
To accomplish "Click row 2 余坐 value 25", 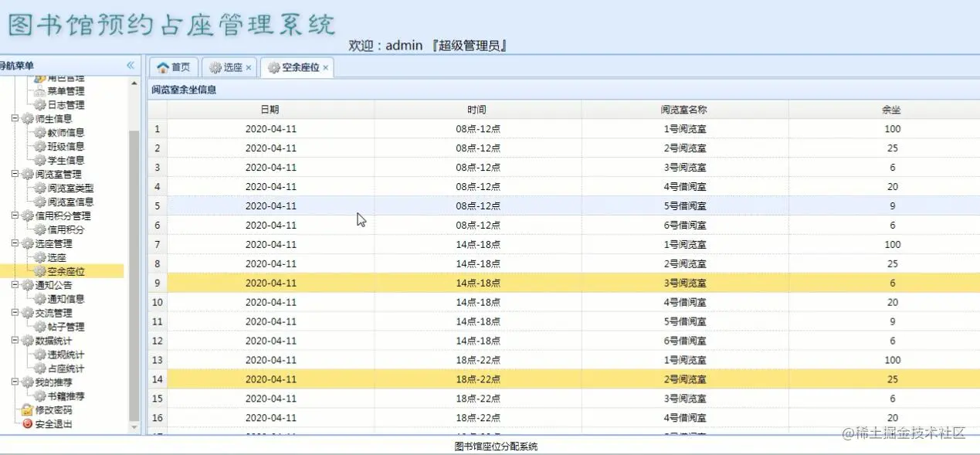I will click(x=892, y=148).
